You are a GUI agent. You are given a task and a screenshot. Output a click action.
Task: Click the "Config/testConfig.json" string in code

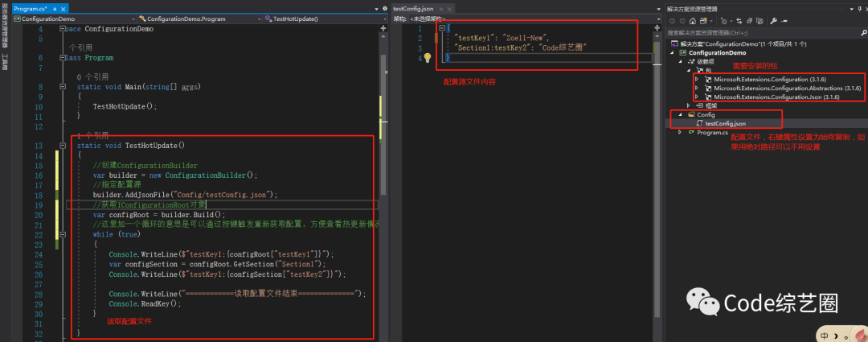click(223, 195)
